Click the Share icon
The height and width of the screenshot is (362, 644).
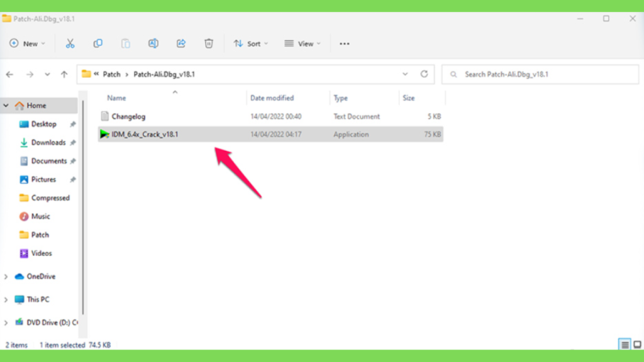point(181,43)
